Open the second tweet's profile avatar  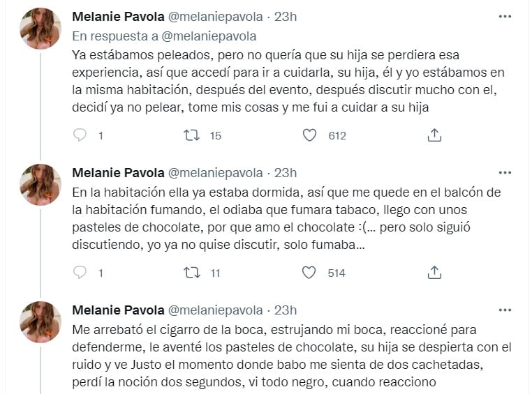pos(40,185)
